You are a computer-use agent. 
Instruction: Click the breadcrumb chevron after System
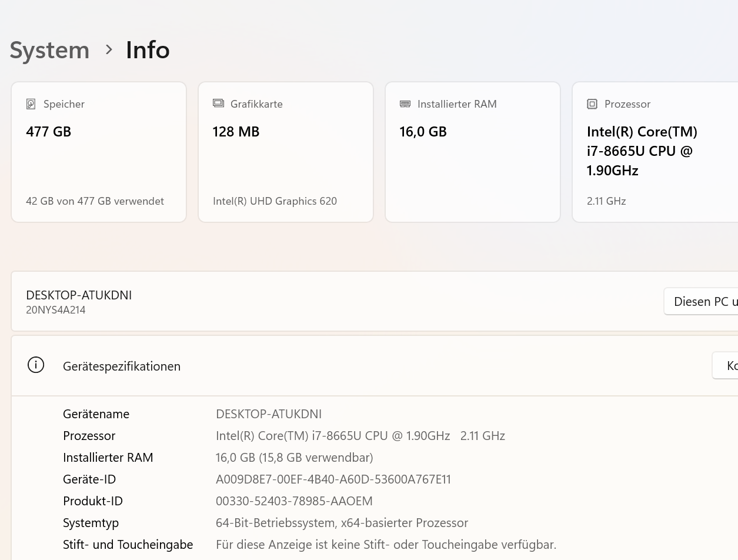coord(109,50)
